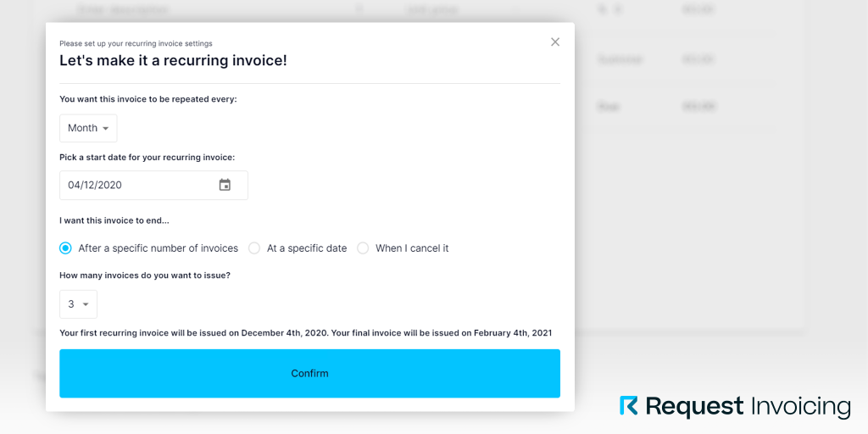
Task: Select the 'After a specific number of invoices' radio button
Action: 65,248
